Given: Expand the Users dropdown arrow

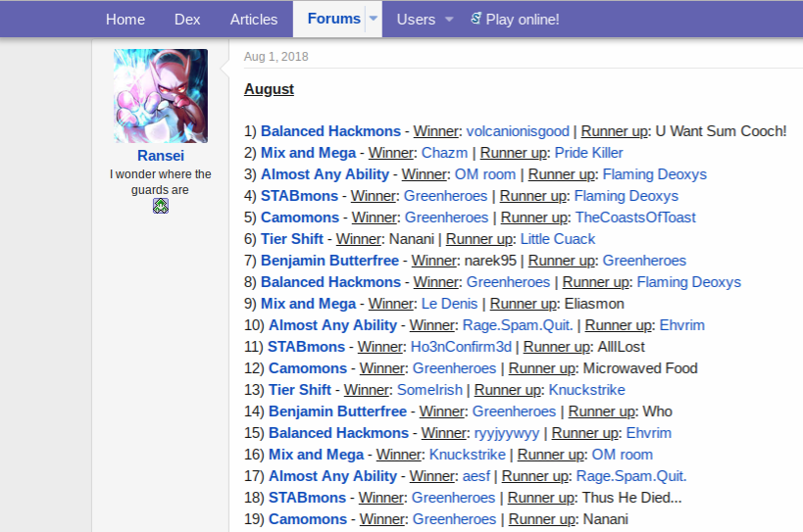Looking at the screenshot, I should coord(449,20).
